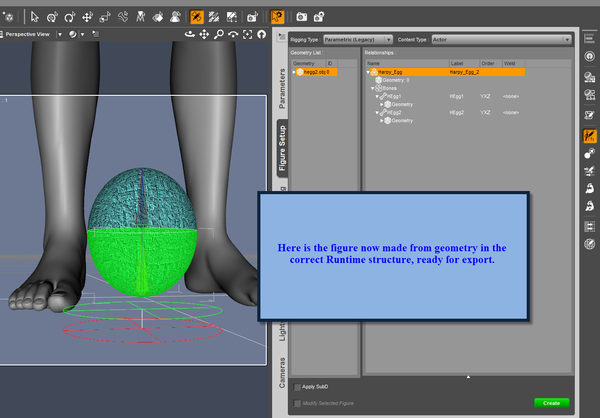Click the HEgg2 label cell
This screenshot has width=600, height=418.
[x=457, y=113]
